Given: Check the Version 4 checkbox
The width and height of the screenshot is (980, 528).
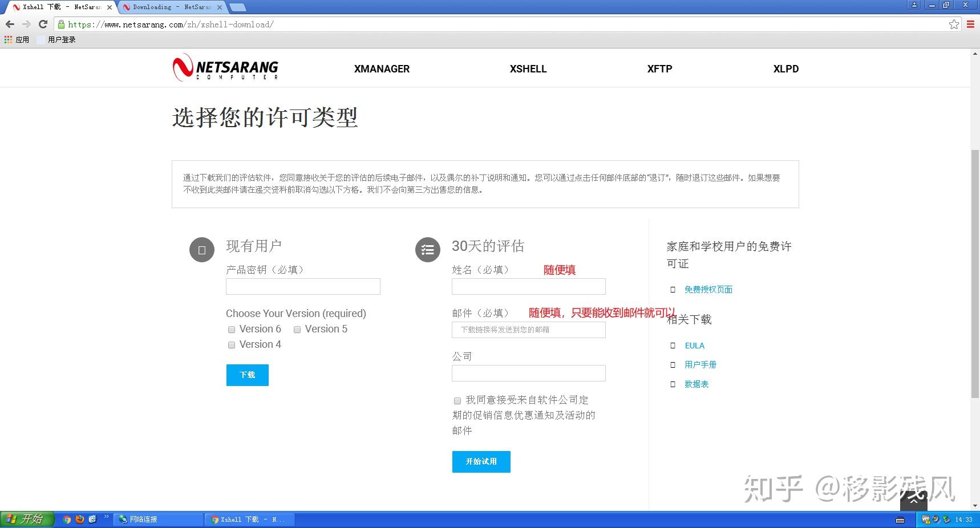Looking at the screenshot, I should 232,345.
